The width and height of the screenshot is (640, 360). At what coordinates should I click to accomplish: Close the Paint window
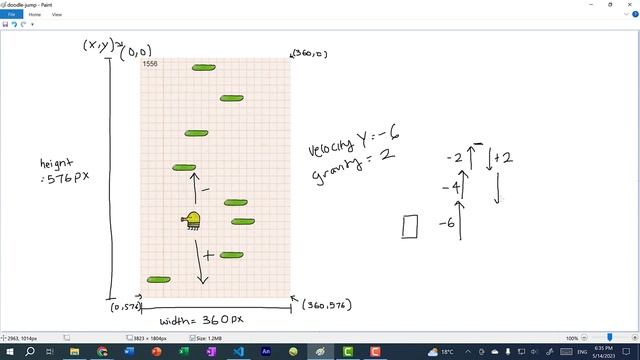(630, 4)
